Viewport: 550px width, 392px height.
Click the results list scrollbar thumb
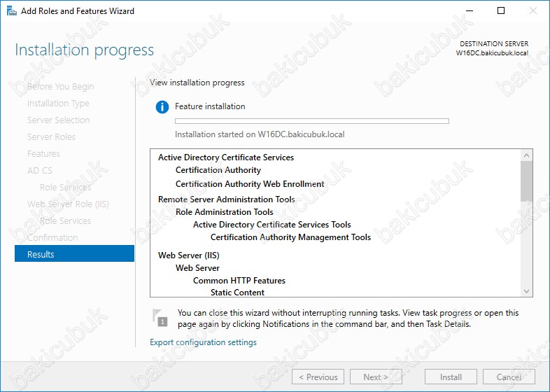tap(526, 181)
